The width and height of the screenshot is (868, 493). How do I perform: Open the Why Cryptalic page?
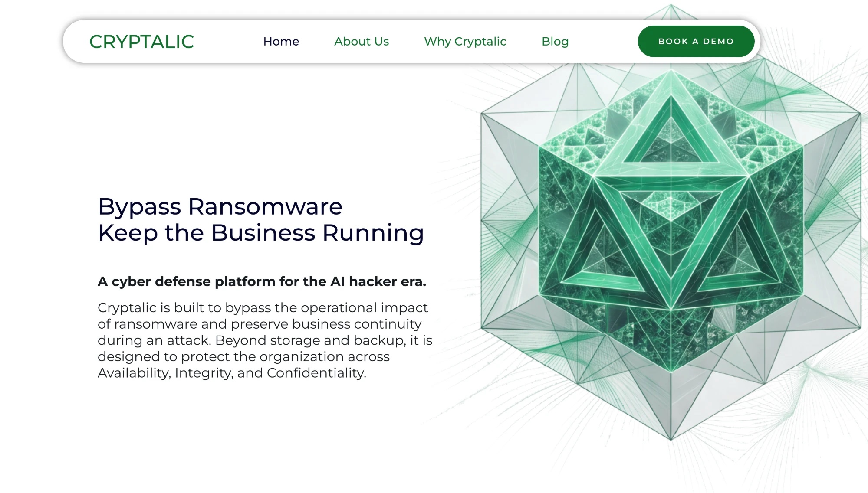pos(465,42)
